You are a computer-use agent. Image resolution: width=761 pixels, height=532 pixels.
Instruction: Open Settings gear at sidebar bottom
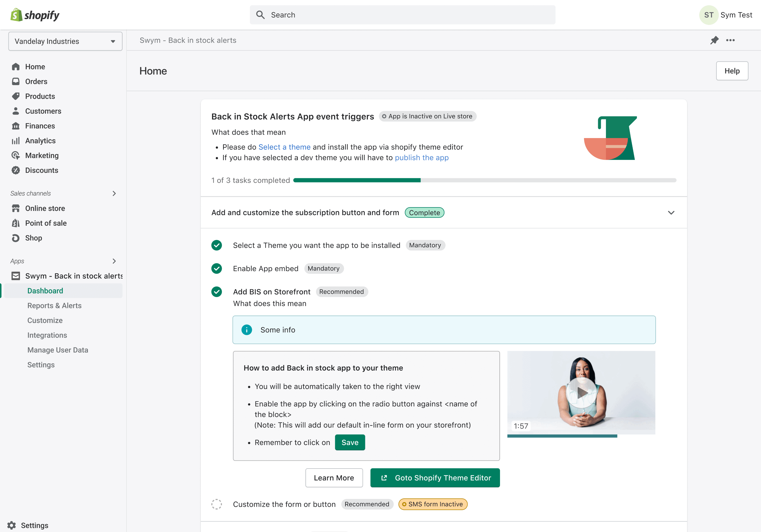12,525
